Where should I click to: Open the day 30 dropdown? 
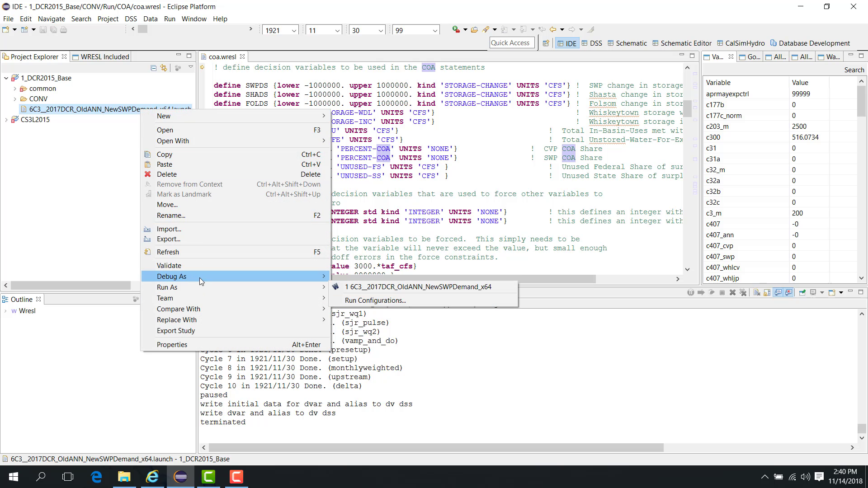tap(381, 30)
